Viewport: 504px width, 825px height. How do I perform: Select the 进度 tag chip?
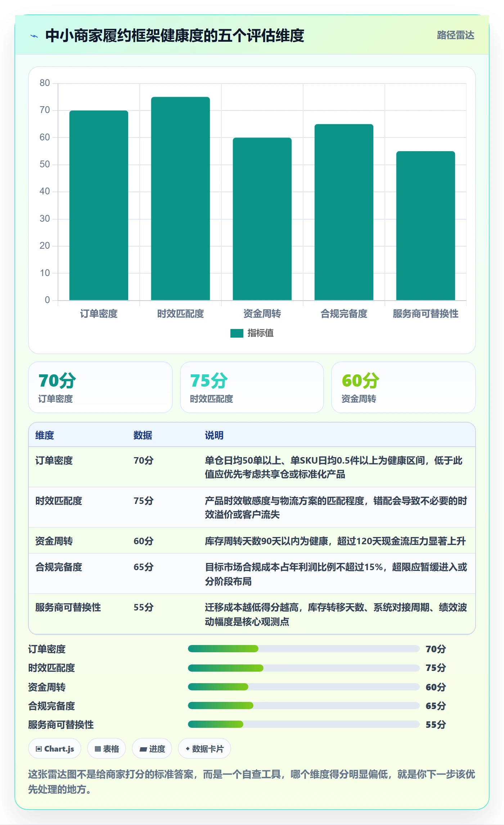152,749
